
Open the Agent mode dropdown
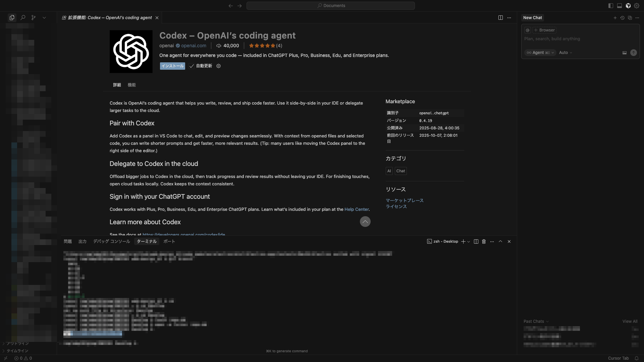point(540,53)
